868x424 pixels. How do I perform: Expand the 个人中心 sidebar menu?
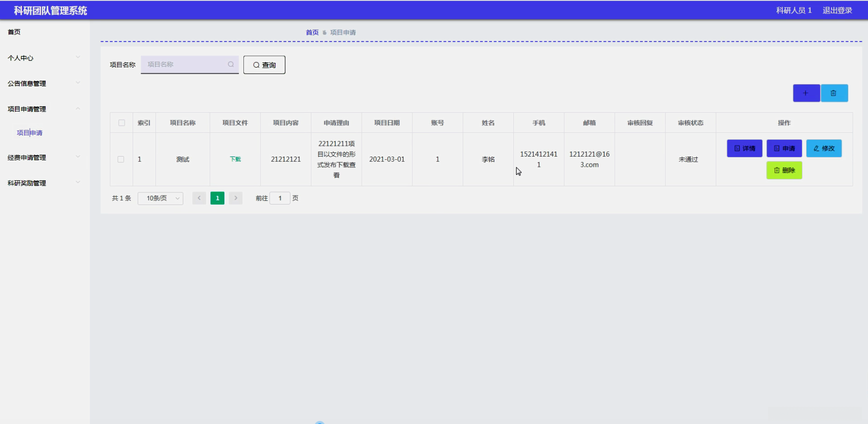click(x=45, y=58)
